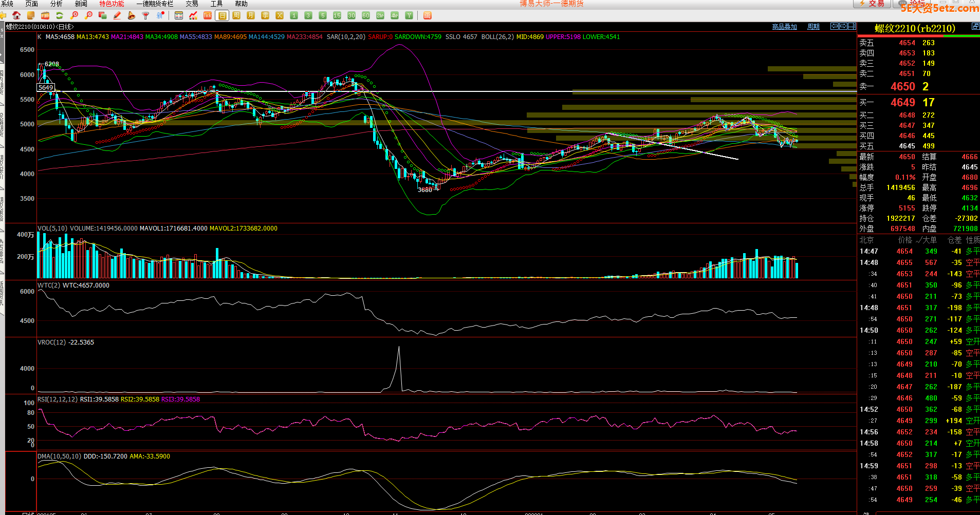Open the quote table list icon
Viewport: 980px width, 515px height.
(179, 15)
